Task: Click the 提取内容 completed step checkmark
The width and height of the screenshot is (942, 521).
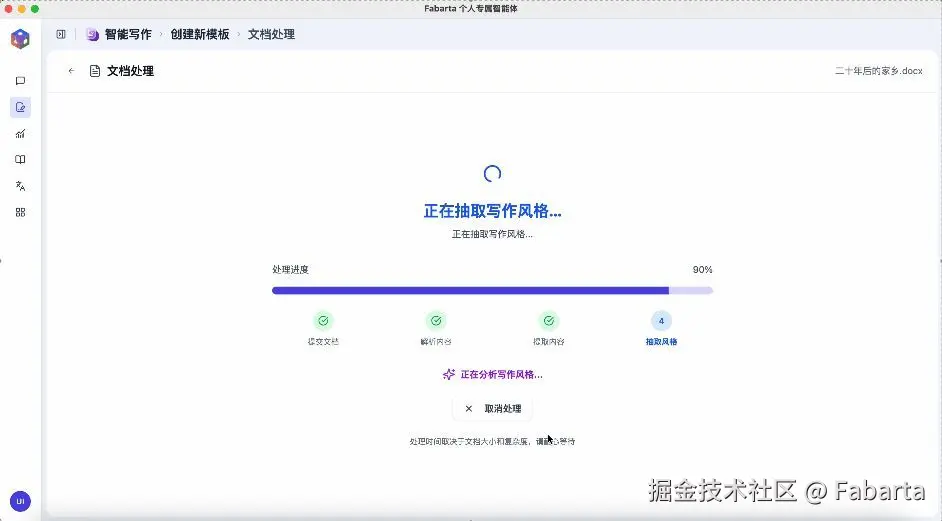Action: coord(548,321)
